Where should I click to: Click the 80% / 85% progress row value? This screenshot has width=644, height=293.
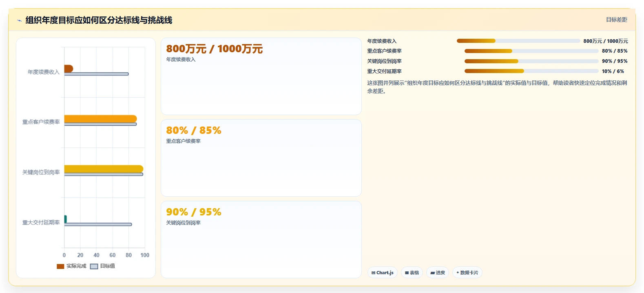615,51
